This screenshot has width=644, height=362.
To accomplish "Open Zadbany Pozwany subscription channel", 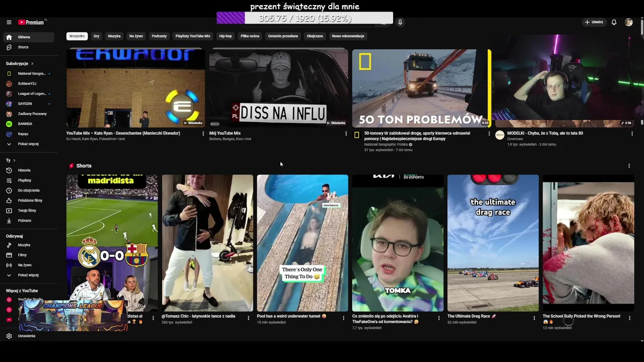I will tap(28, 114).
